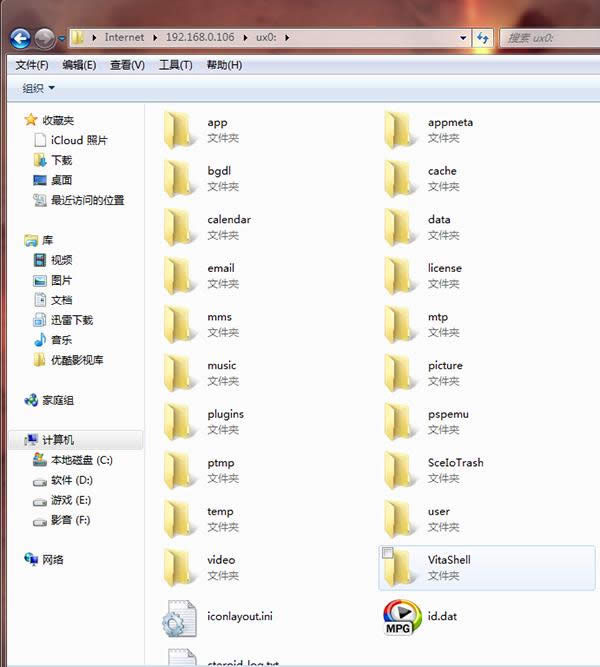600x667 pixels.
Task: Open the 工具(T) menu
Action: coord(175,65)
